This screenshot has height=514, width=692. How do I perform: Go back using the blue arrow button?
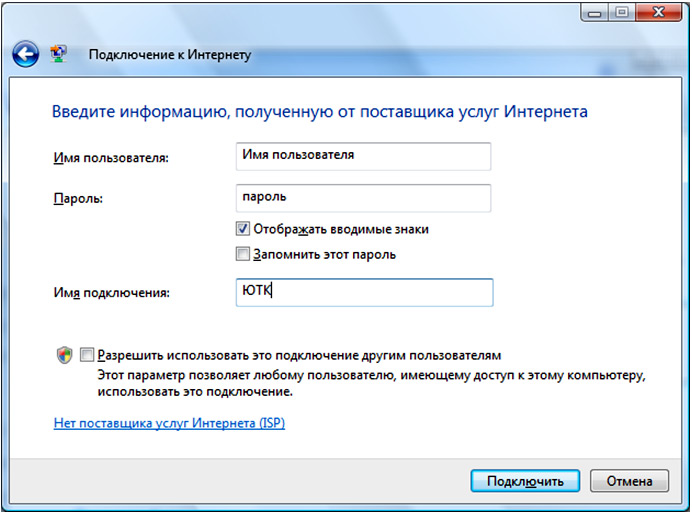coord(26,54)
